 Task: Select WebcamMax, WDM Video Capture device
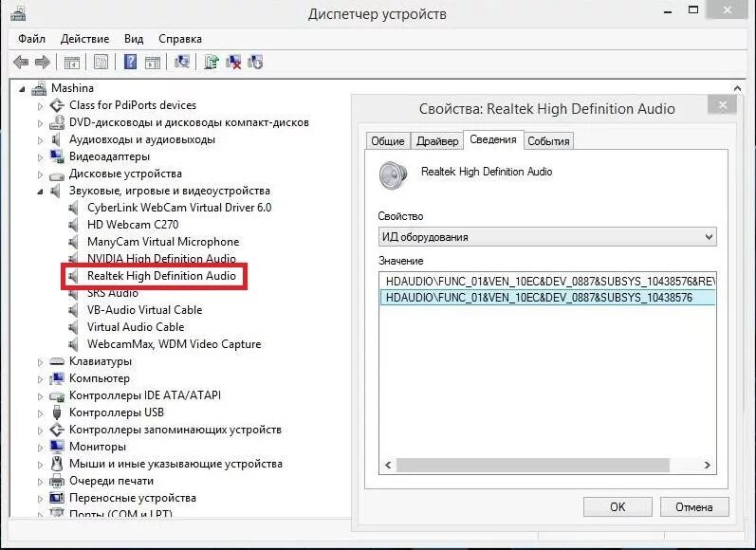coord(174,344)
